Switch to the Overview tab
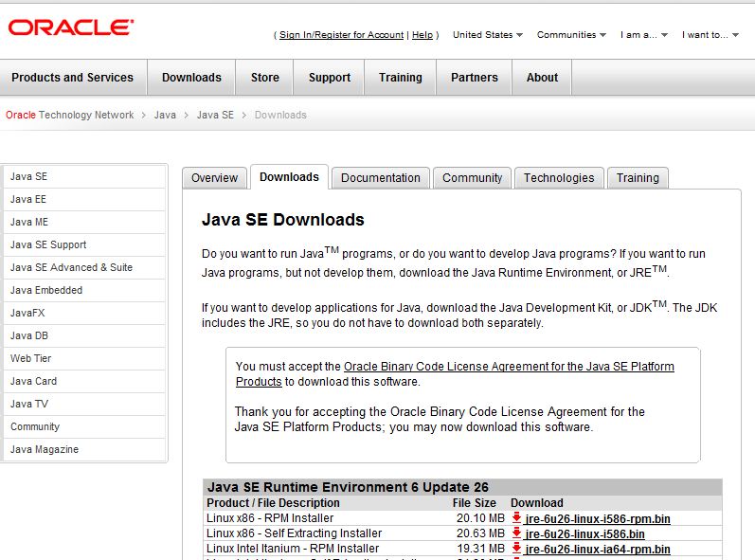The image size is (755, 560). 215,178
